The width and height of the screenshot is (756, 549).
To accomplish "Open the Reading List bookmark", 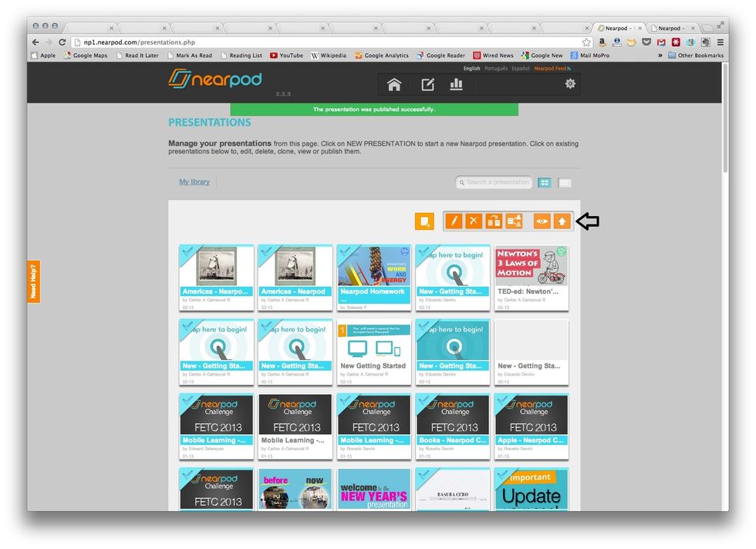I will coord(241,56).
